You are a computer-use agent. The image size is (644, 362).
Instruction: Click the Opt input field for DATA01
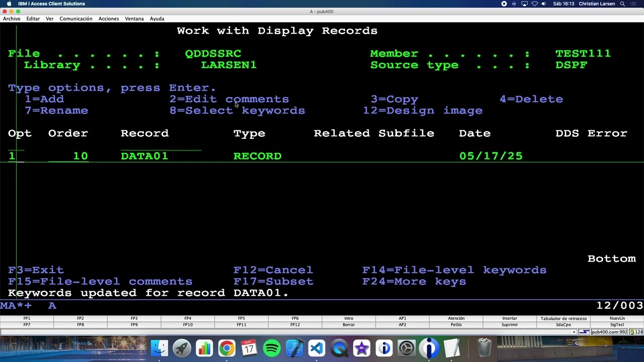[x=16, y=156]
